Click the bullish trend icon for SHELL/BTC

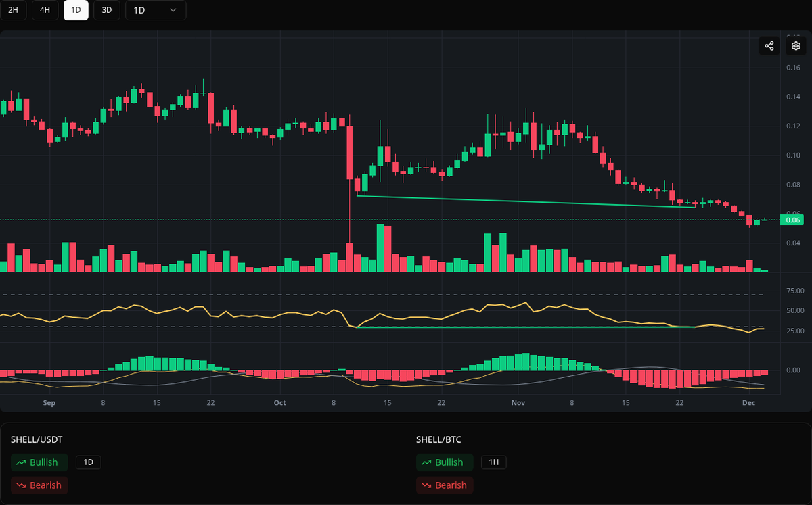pyautogui.click(x=428, y=462)
